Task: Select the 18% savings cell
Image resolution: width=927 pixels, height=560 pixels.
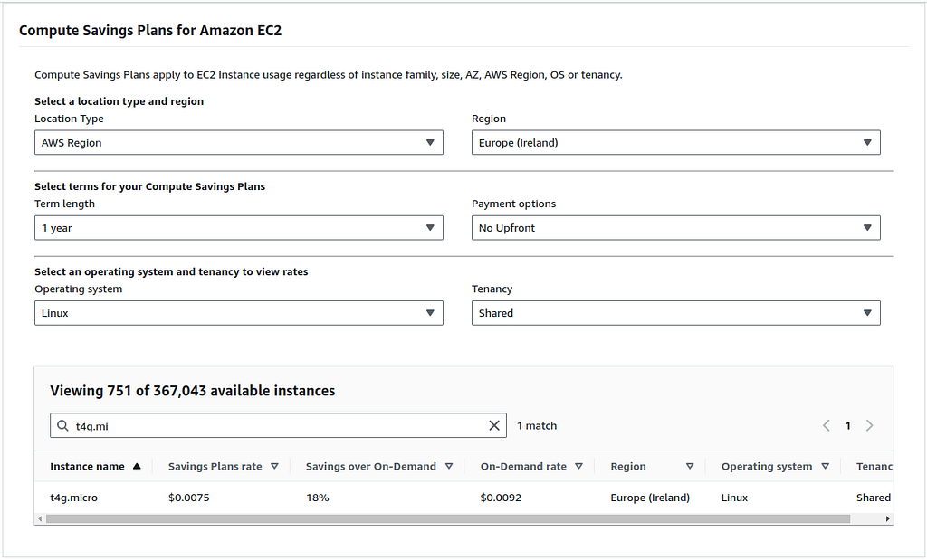Action: click(x=318, y=498)
